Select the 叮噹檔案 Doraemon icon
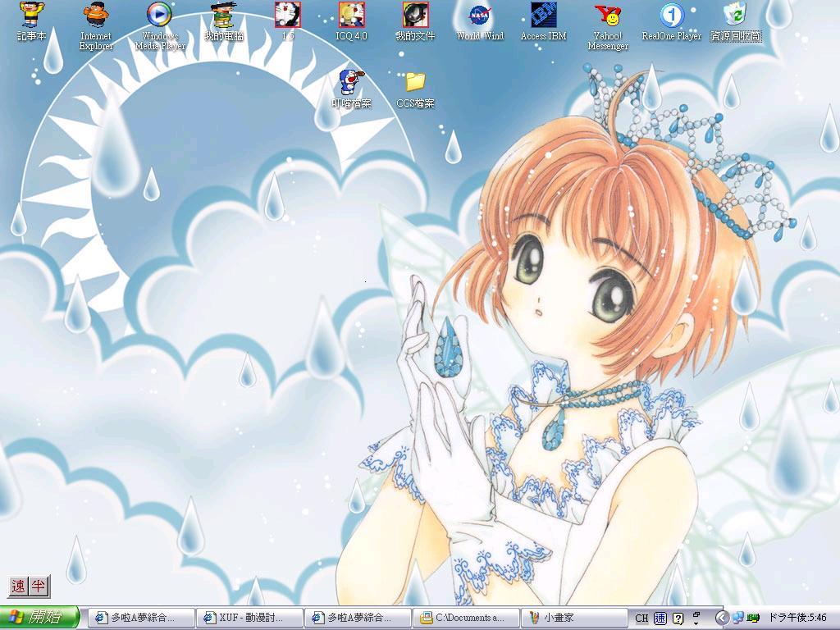Screen dimensions: 840x630 [x=351, y=89]
